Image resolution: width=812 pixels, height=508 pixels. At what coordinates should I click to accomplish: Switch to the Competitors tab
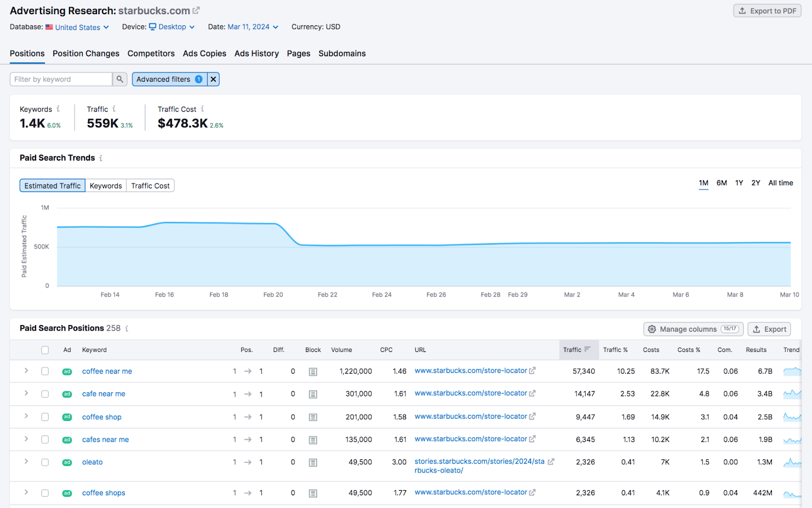pos(151,53)
